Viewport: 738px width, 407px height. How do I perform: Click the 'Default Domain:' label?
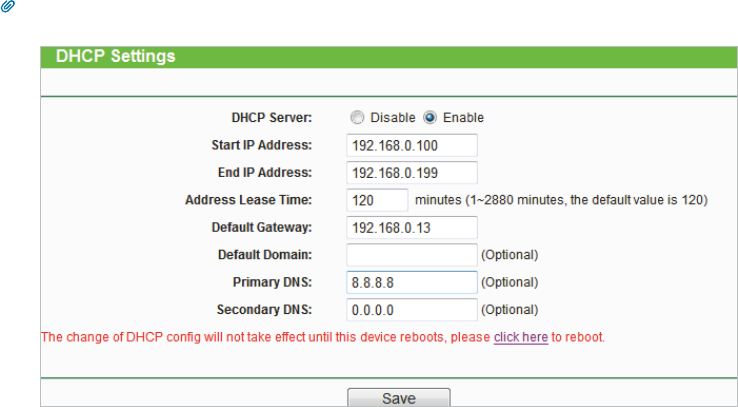pyautogui.click(x=265, y=255)
